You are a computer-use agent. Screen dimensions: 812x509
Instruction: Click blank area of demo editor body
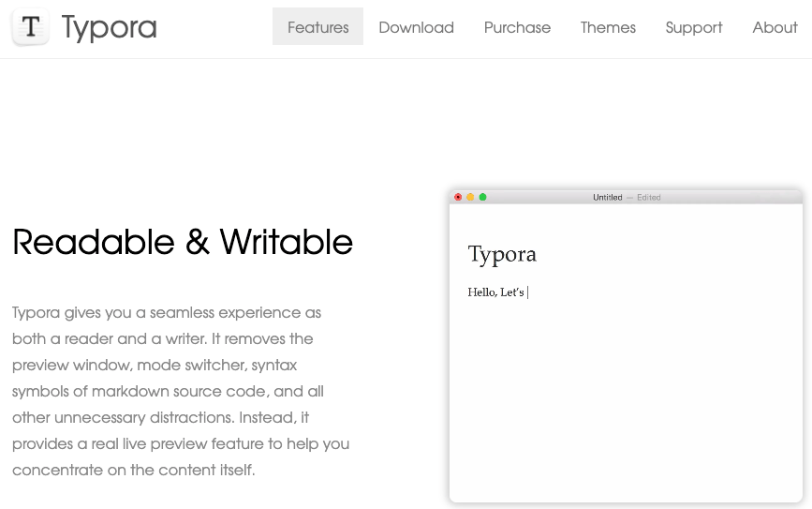click(x=626, y=403)
